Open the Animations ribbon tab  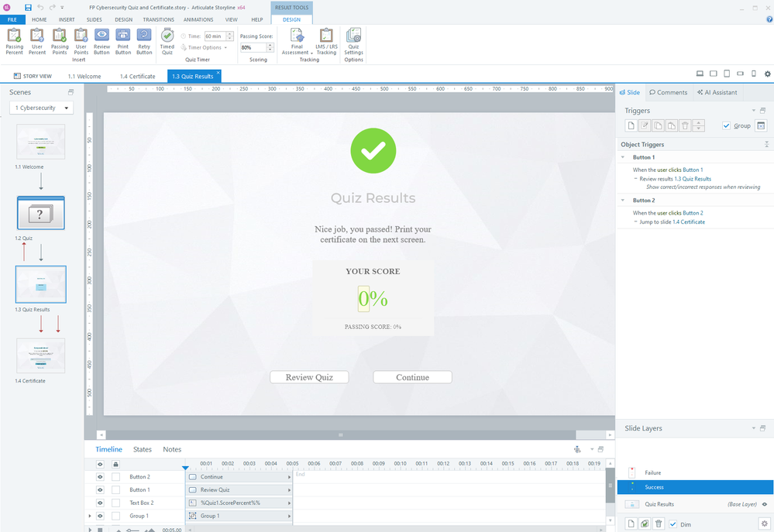198,19
